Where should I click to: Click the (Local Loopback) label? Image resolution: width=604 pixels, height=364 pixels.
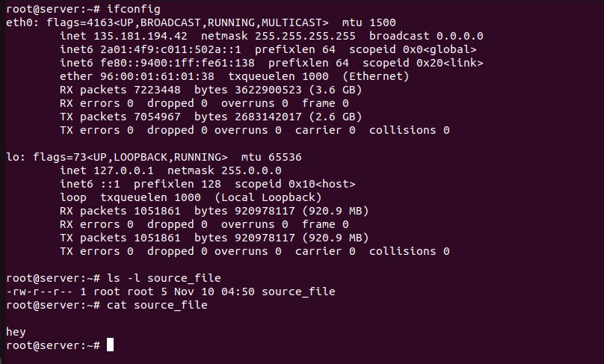pyautogui.click(x=268, y=197)
